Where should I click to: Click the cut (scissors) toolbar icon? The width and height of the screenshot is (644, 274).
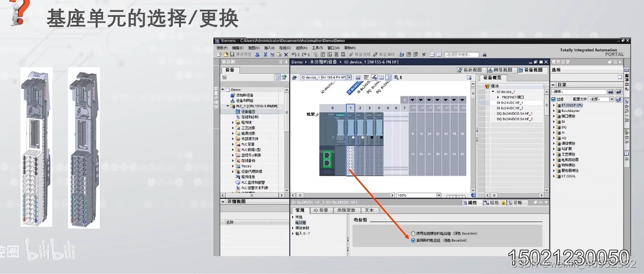tap(266, 54)
